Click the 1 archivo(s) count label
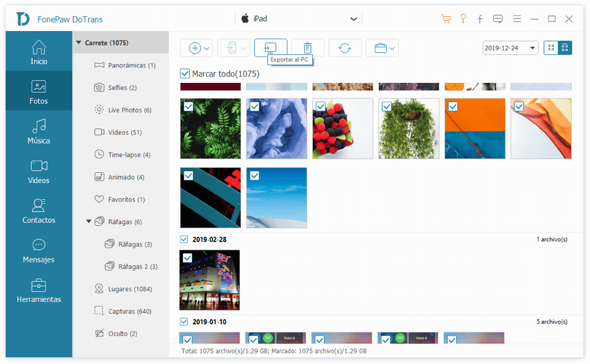Image resolution: width=590 pixels, height=364 pixels. click(x=551, y=239)
